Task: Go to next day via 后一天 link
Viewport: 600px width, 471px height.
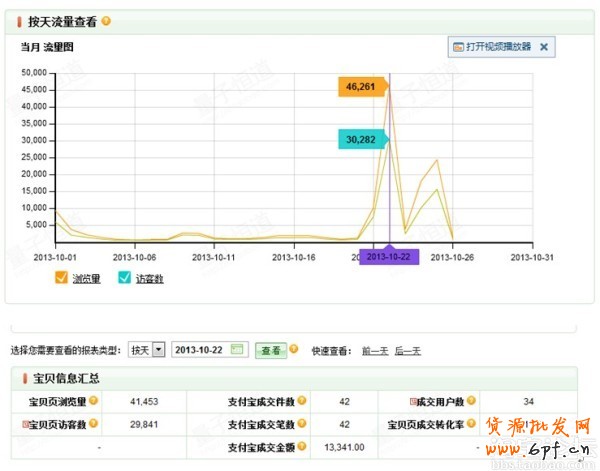Action: pos(408,351)
